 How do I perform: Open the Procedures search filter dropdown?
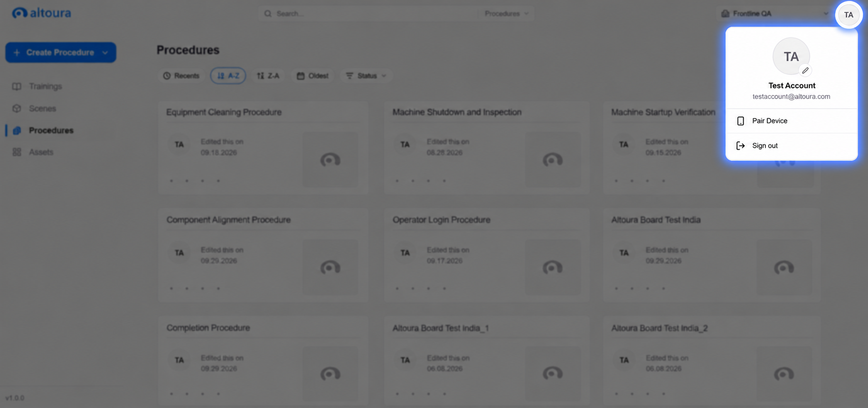tap(507, 14)
